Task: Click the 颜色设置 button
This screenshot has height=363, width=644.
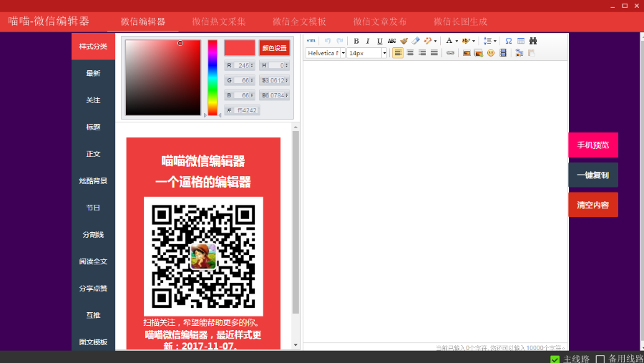Action: [x=274, y=48]
